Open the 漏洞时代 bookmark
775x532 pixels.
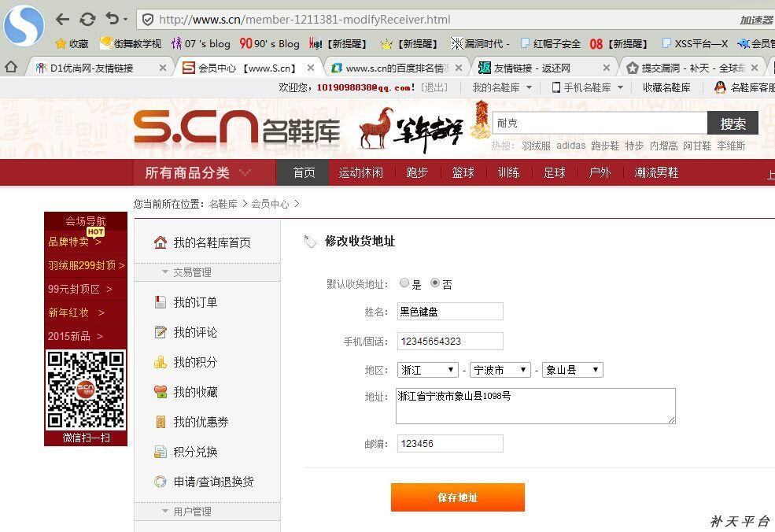(480, 43)
